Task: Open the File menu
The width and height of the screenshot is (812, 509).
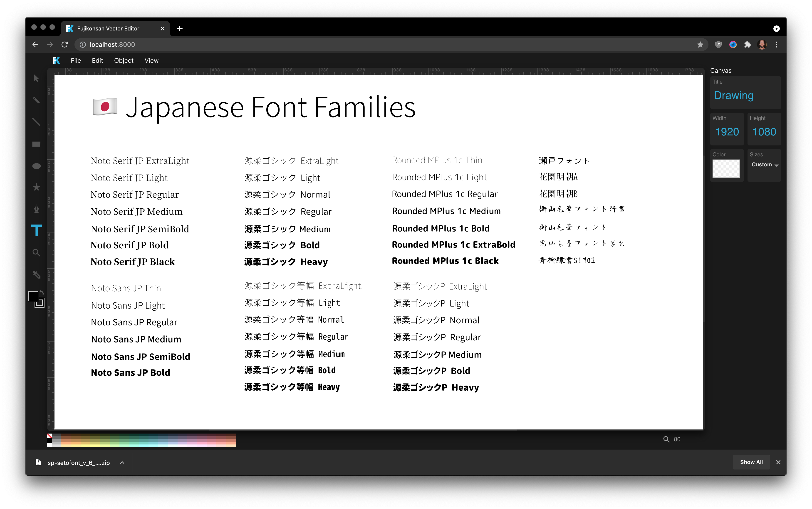Action: (x=76, y=60)
